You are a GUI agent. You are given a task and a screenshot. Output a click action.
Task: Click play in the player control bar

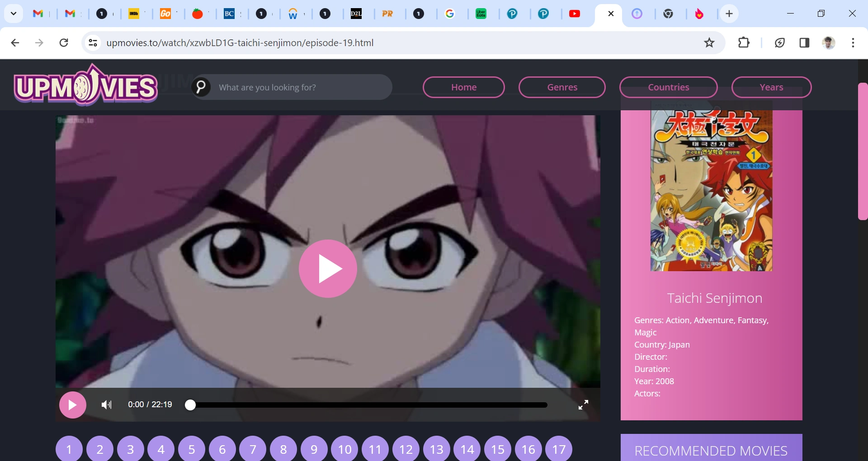73,405
